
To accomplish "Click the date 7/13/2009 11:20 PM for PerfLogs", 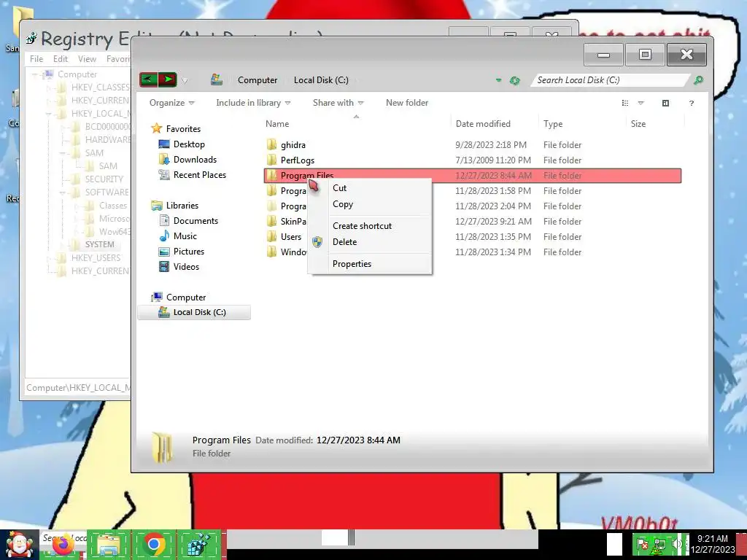I will (492, 160).
